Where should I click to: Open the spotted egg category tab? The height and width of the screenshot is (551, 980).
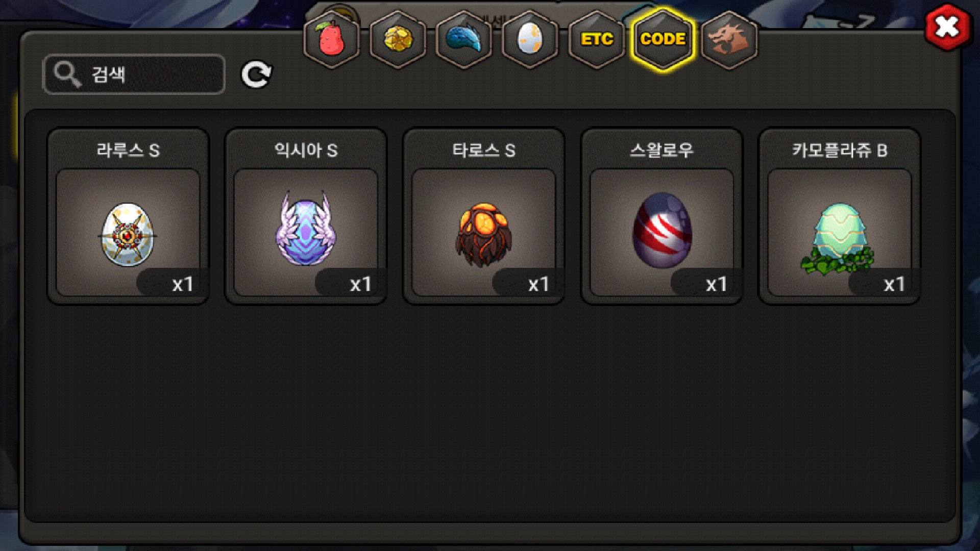tap(530, 39)
